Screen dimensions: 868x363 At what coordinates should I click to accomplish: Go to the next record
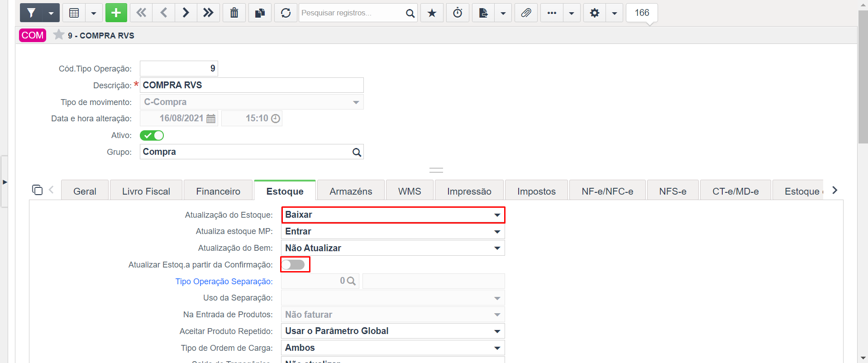[186, 13]
